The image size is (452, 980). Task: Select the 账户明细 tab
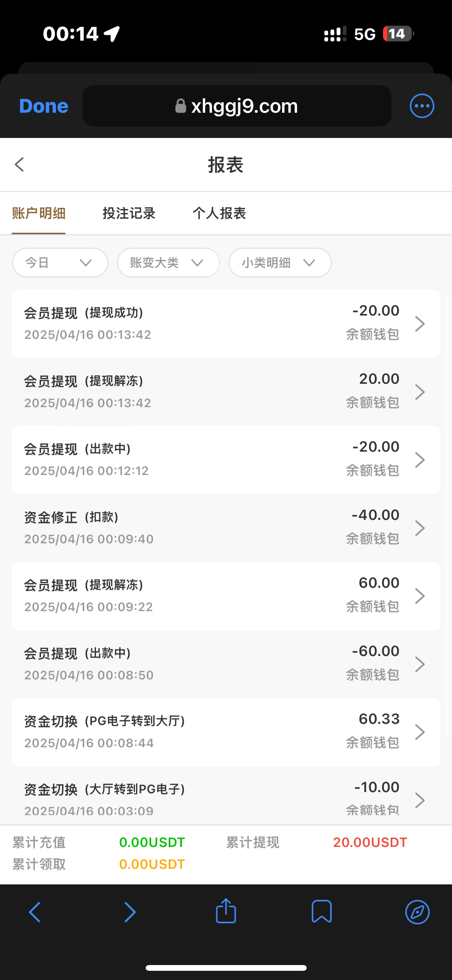(x=39, y=213)
